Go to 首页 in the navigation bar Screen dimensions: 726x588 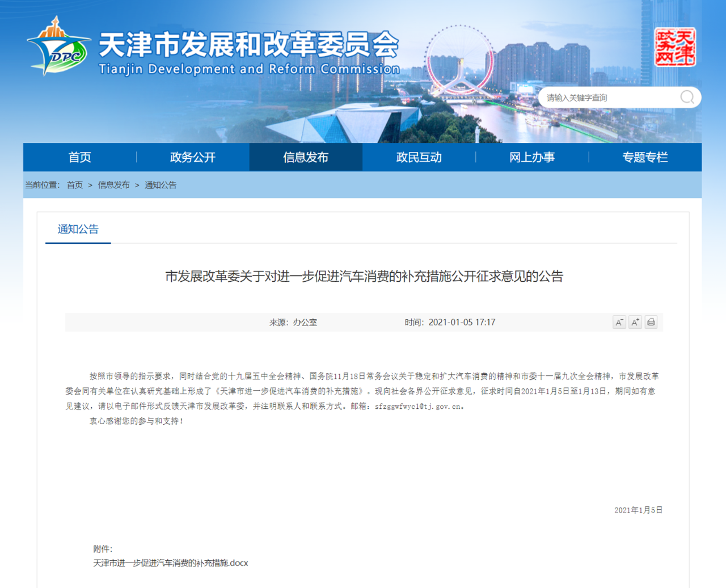click(79, 157)
